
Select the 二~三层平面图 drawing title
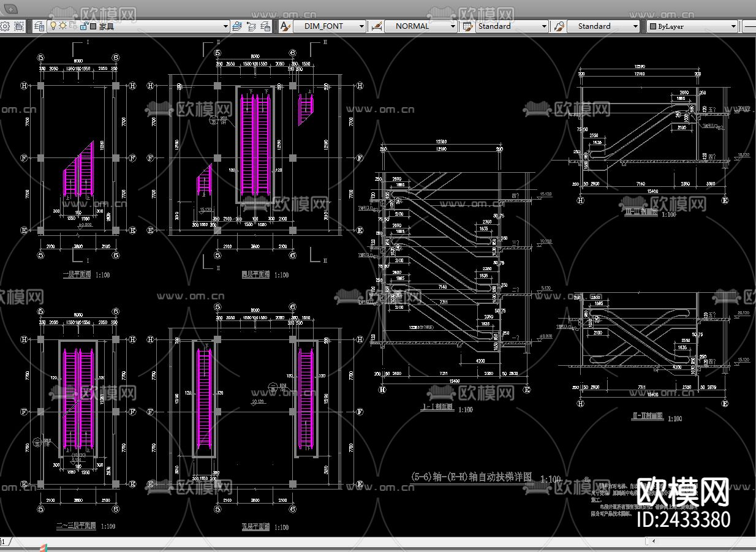pyautogui.click(x=77, y=526)
